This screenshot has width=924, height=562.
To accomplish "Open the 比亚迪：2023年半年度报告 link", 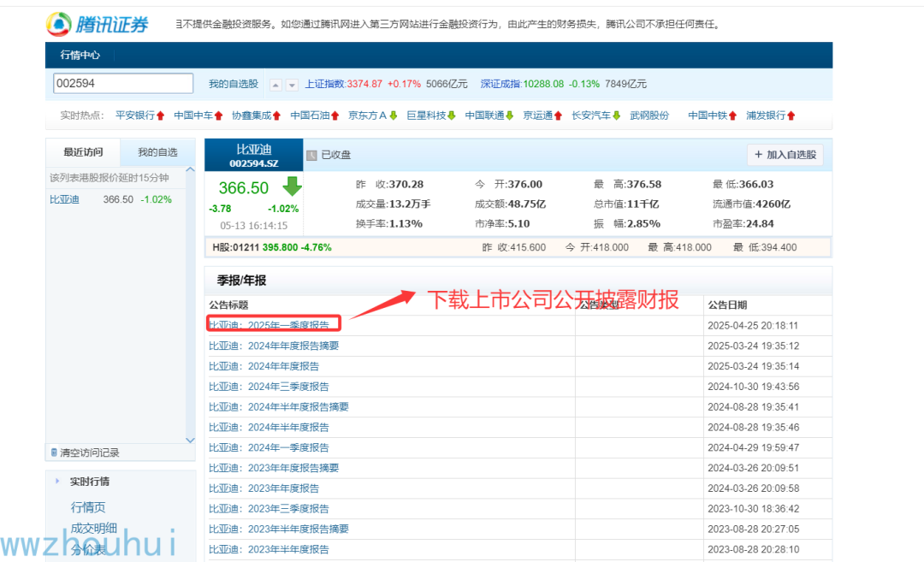I will click(269, 549).
